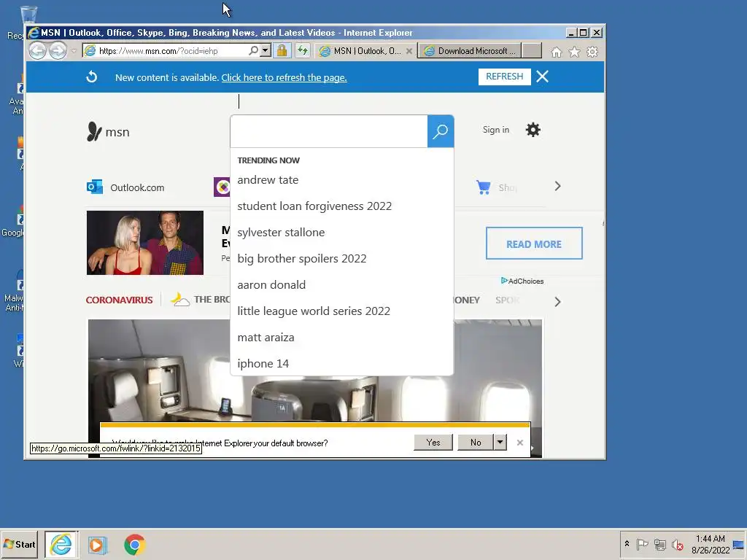Screen dimensions: 747x560
Task: Select 'iphone 14' suggestion
Action: tap(341, 363)
